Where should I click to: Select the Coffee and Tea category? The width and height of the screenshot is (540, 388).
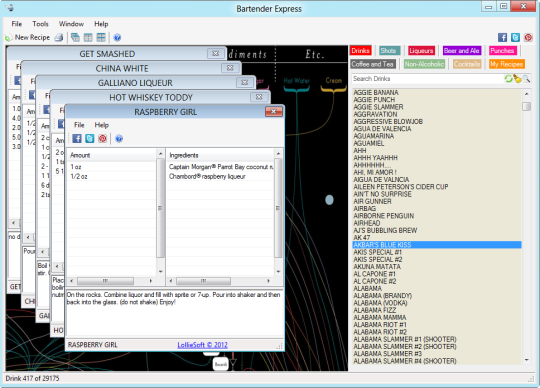(373, 64)
